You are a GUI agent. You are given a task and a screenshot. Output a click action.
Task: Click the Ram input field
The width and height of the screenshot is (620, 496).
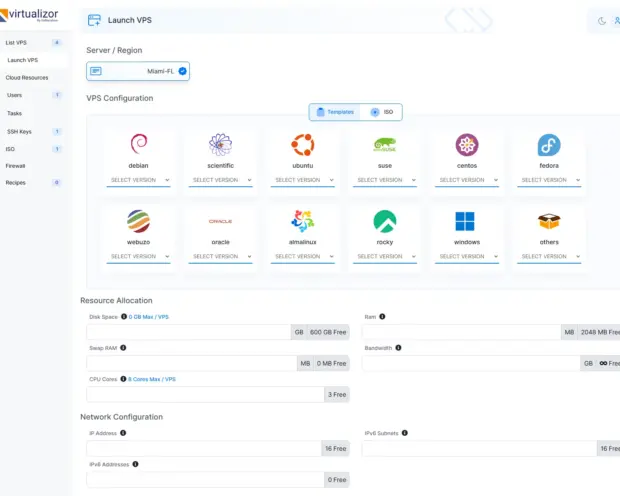click(x=461, y=332)
